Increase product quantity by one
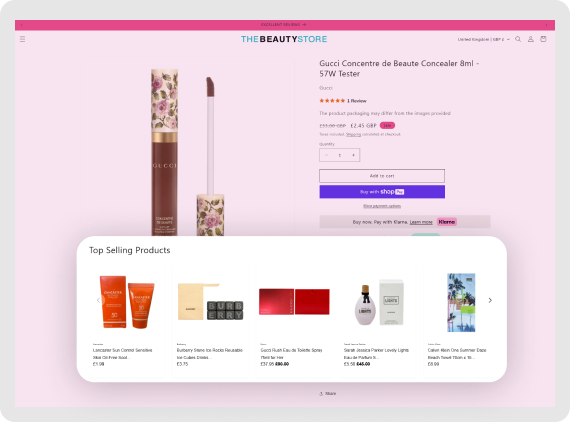This screenshot has height=422, width=570. point(353,155)
